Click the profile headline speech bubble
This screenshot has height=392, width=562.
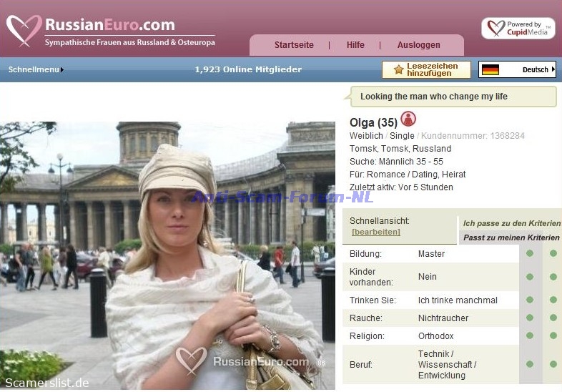tap(453, 97)
